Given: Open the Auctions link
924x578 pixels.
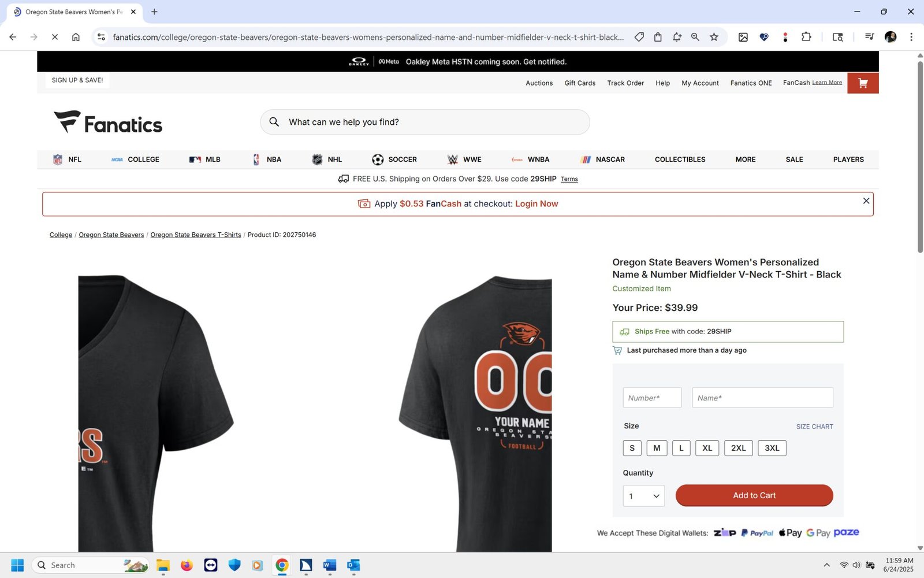Looking at the screenshot, I should tap(539, 83).
